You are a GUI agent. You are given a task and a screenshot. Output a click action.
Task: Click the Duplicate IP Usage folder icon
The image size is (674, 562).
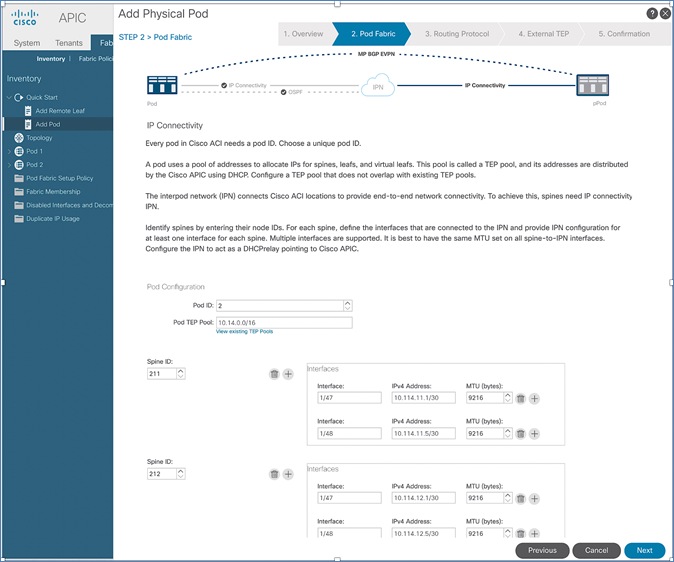click(19, 219)
